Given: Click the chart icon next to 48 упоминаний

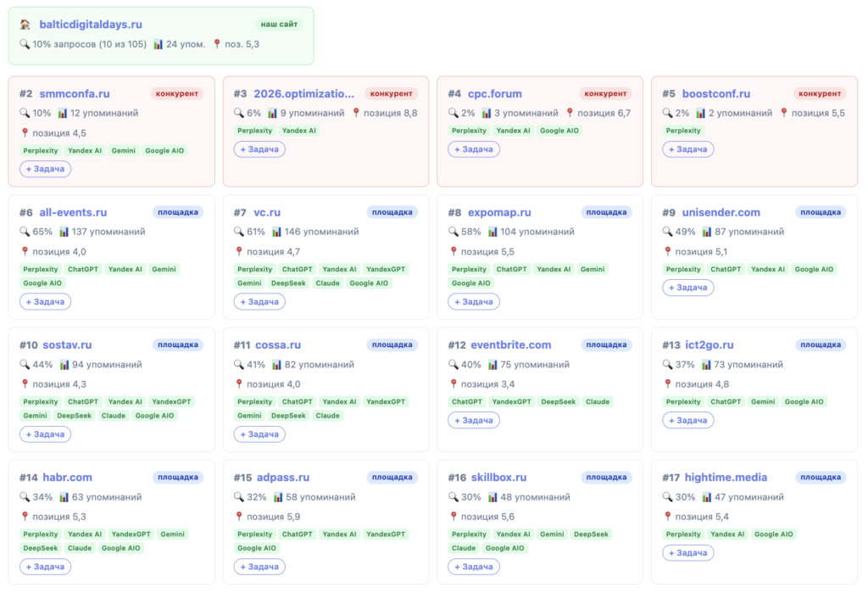Looking at the screenshot, I should pyautogui.click(x=492, y=497).
